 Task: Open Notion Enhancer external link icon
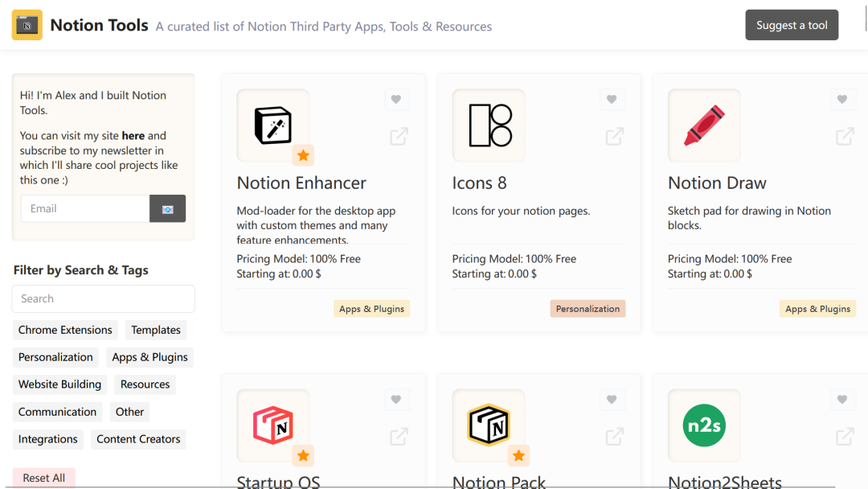click(x=399, y=136)
